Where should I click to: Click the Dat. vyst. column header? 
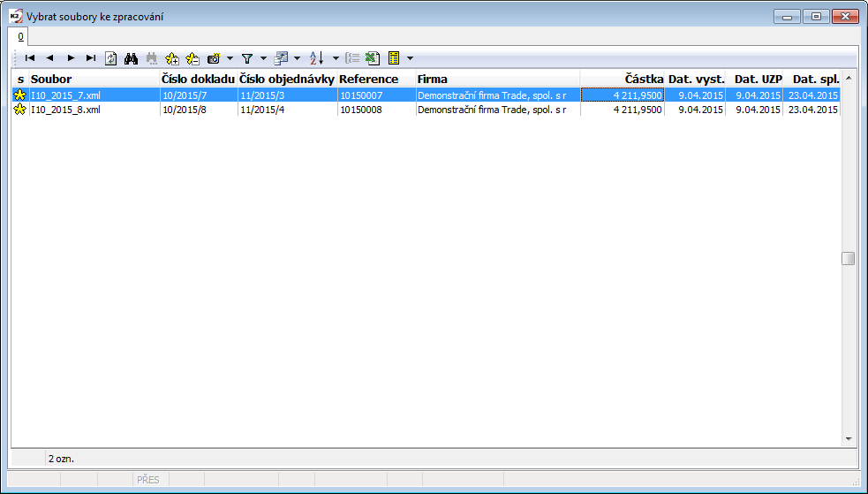[695, 80]
